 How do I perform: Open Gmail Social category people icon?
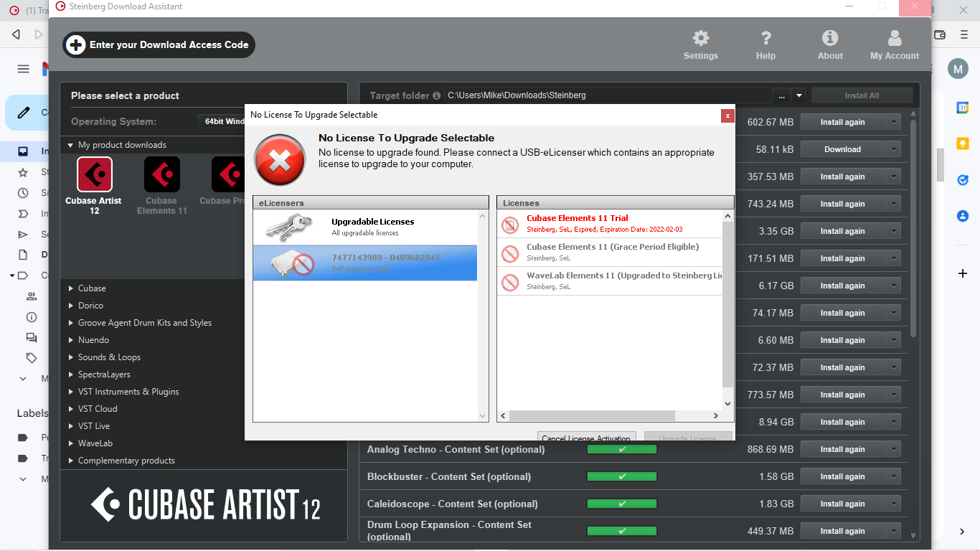(x=32, y=296)
